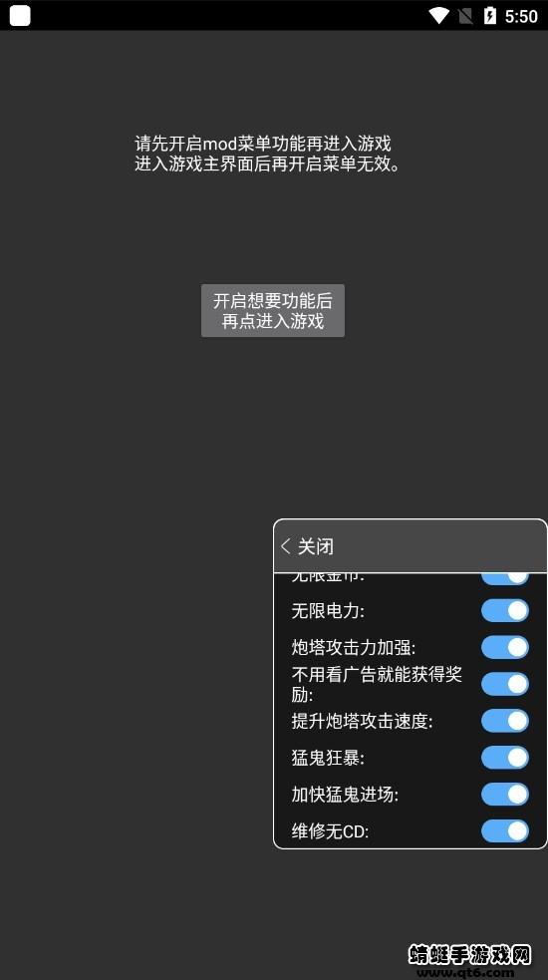This screenshot has width=548, height=980.
Task: Disable the 猛鬼狂暴 toggle
Action: [505, 758]
